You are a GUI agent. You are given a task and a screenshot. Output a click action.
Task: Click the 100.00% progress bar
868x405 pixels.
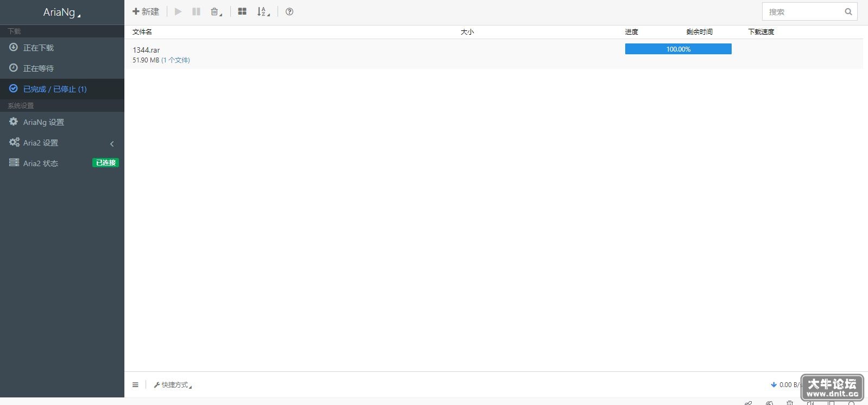(678, 49)
